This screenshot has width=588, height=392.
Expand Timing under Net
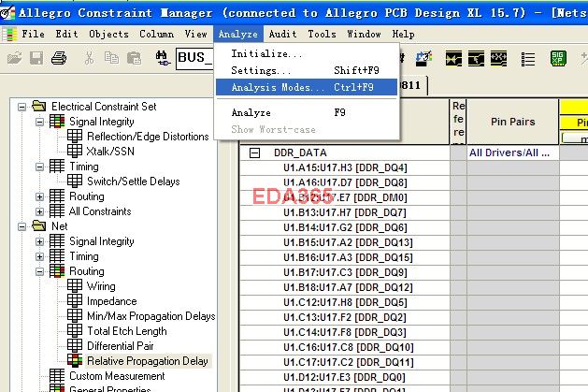40,257
